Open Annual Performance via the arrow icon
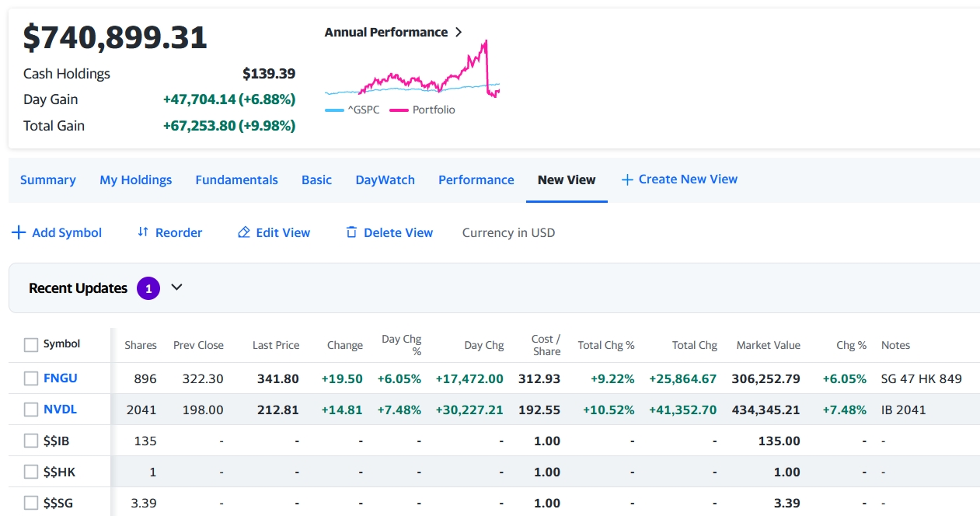The image size is (980, 516). coord(459,32)
